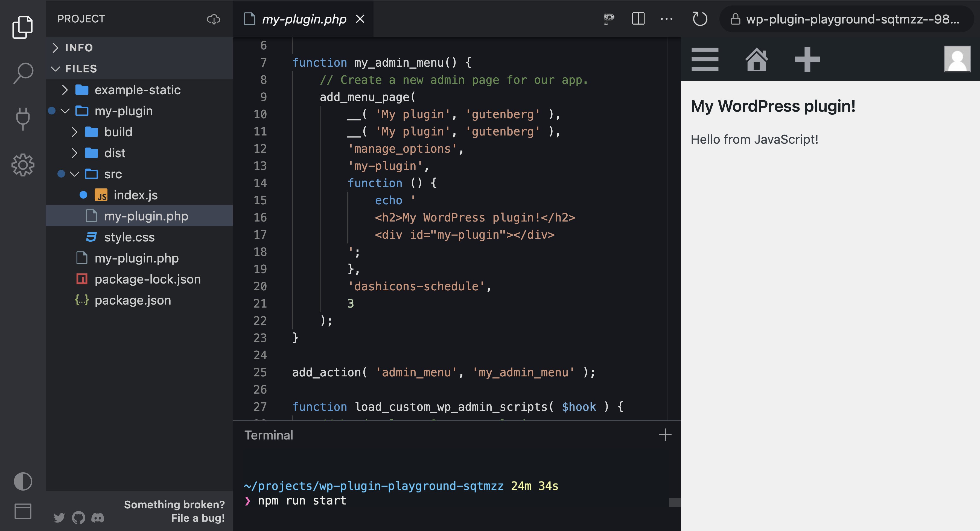Open the editor settings gear
Screen dimensions: 980x531
[23, 165]
